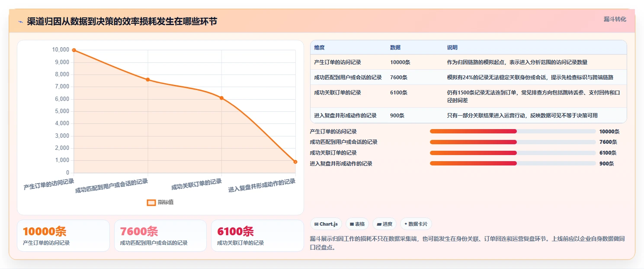Select the 表格 chip

click(357, 224)
